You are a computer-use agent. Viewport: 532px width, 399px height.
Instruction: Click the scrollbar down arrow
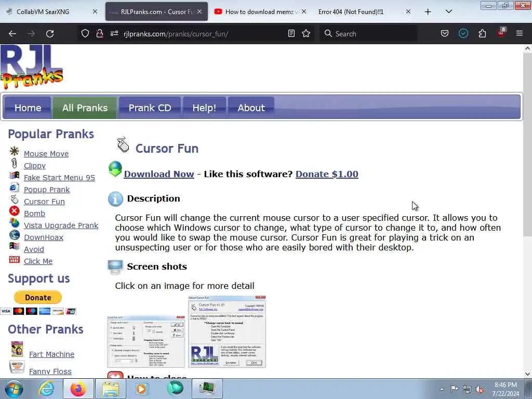point(527,374)
